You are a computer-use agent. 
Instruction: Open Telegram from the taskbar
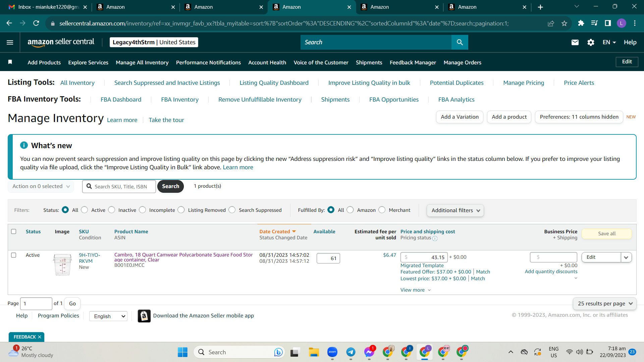[x=351, y=352]
